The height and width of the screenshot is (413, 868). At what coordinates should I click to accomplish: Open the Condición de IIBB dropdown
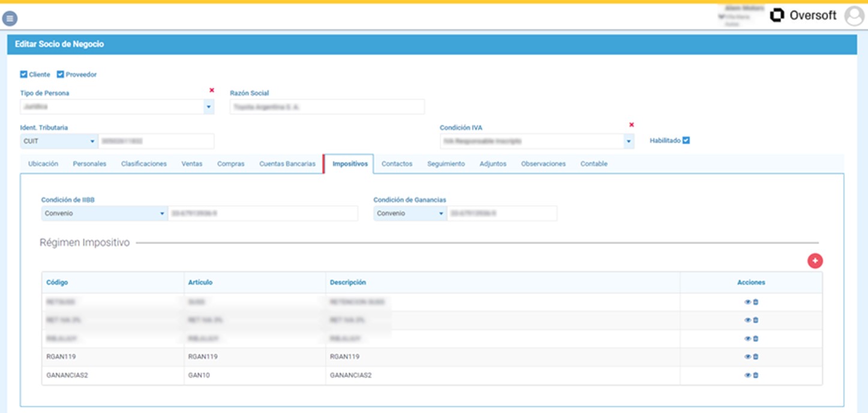pyautogui.click(x=104, y=213)
